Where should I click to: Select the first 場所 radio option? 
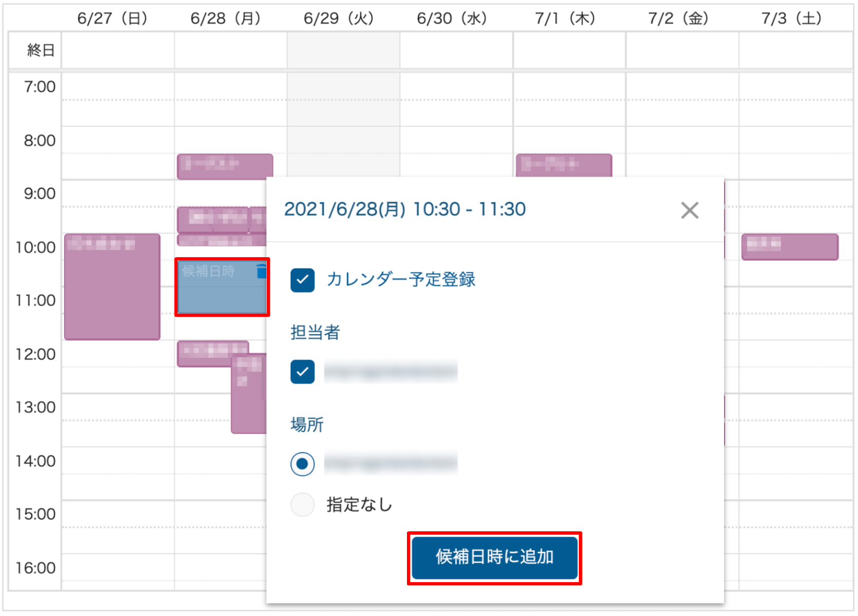pos(302,464)
